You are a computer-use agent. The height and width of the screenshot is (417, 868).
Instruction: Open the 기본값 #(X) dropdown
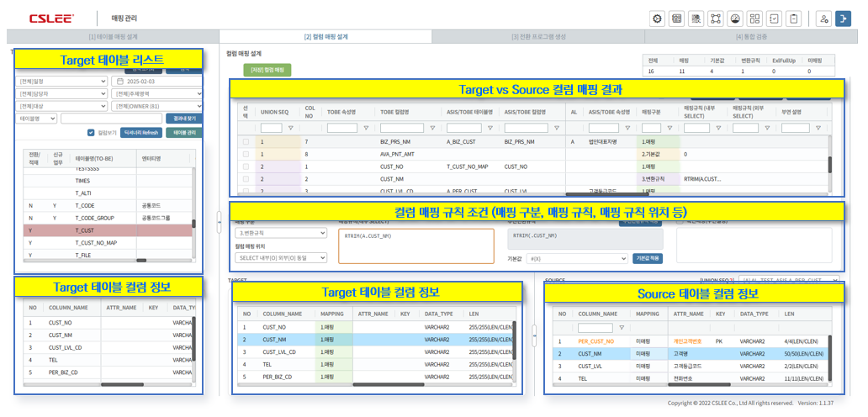(x=575, y=258)
